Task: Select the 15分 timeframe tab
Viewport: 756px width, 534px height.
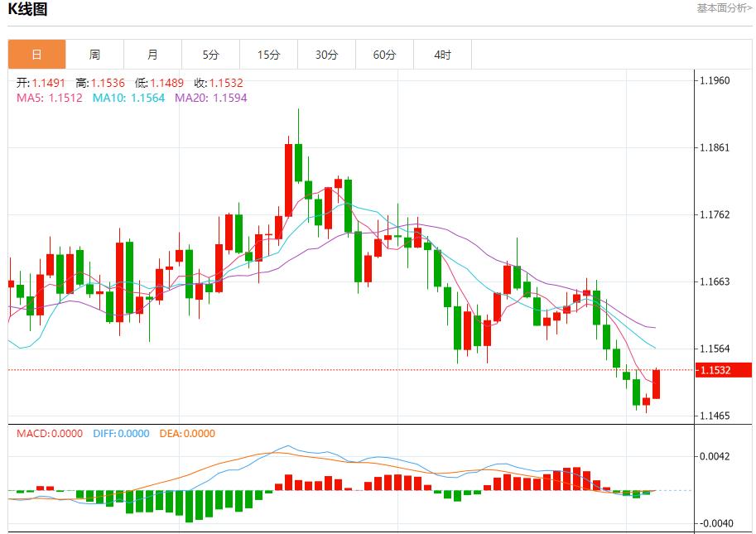Action: (x=268, y=54)
